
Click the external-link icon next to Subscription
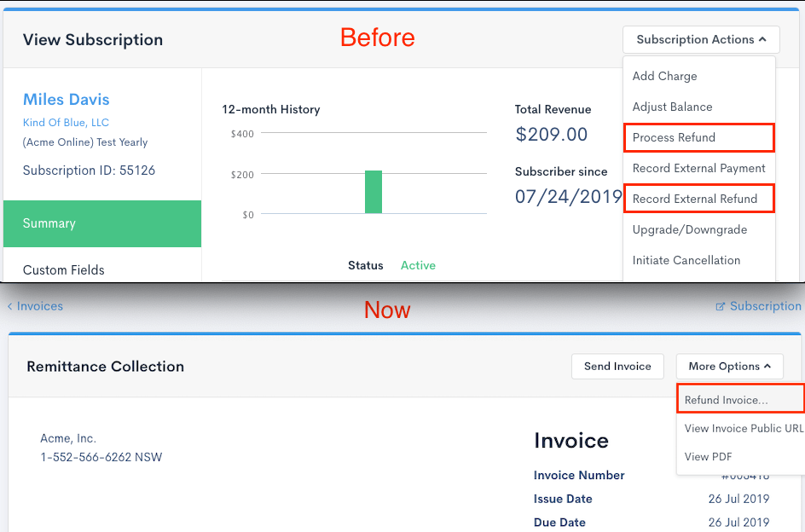tap(721, 306)
